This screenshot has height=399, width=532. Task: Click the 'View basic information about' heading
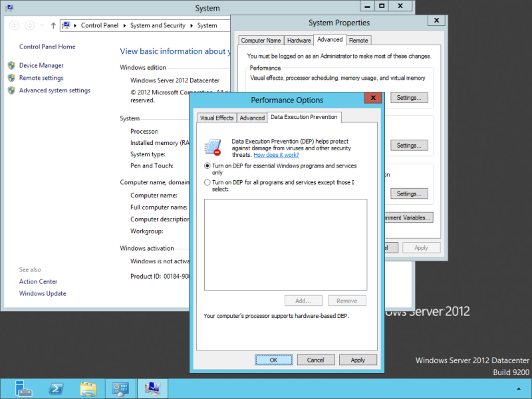click(175, 51)
